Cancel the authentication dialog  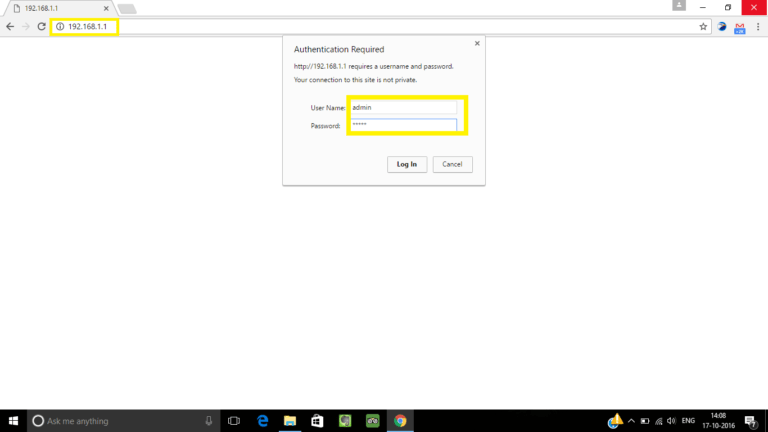coord(453,165)
